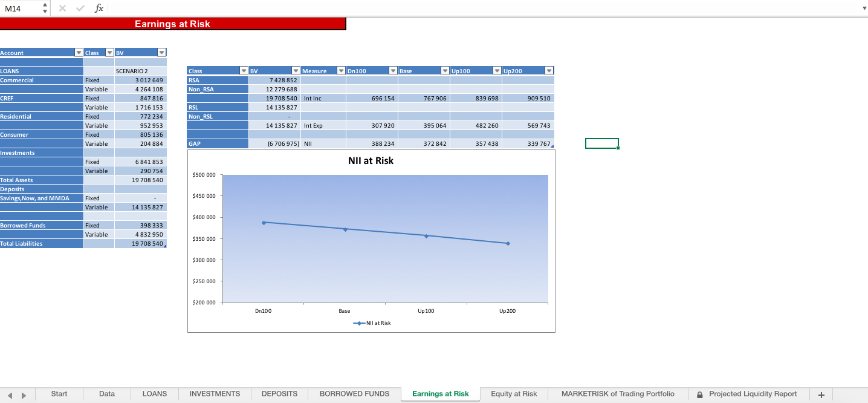Switch to the Equity at Risk sheet
The width and height of the screenshot is (868, 403).
[x=513, y=393]
